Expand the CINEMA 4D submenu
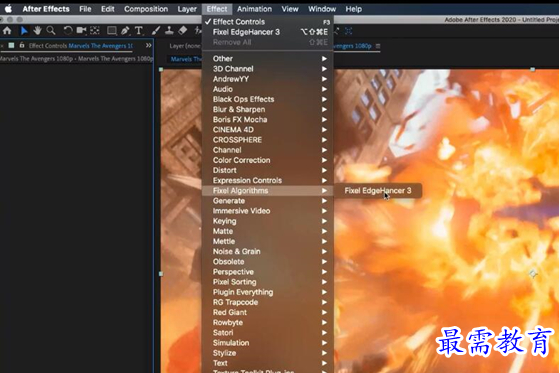Image resolution: width=560 pixels, height=373 pixels. point(268,130)
